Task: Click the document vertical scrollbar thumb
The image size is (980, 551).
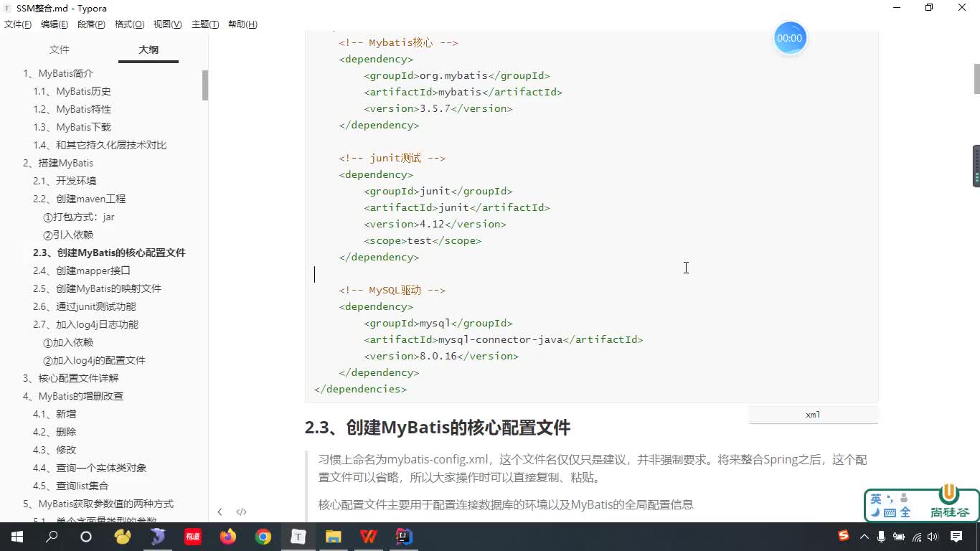Action: pos(976,79)
